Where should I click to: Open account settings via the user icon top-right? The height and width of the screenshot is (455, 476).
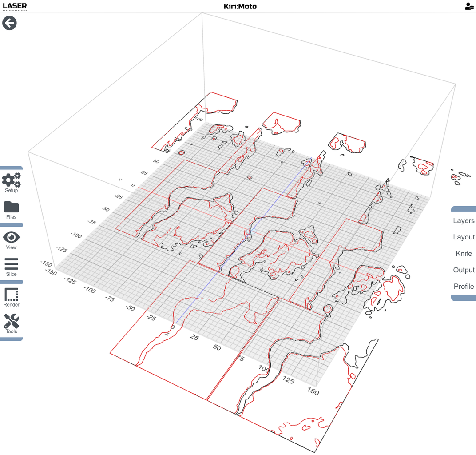469,6
